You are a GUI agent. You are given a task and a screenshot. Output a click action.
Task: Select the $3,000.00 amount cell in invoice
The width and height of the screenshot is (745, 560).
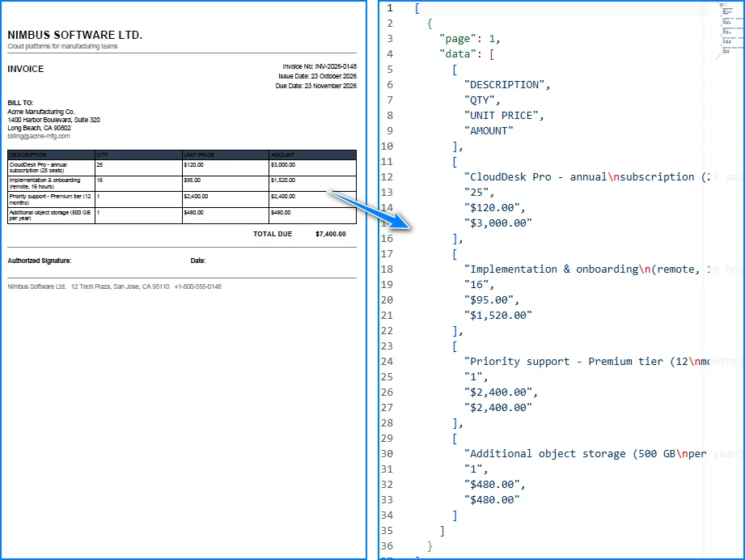tap(312, 168)
